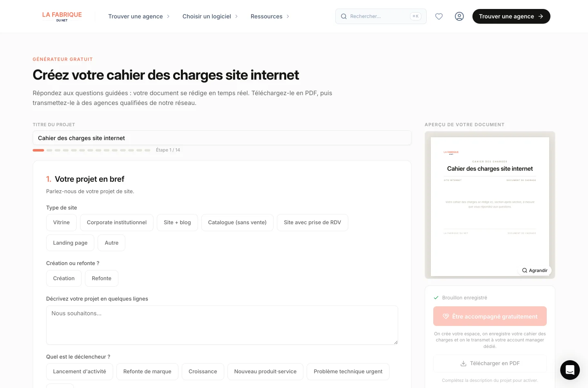Select Autre as site type
The width and height of the screenshot is (588, 388).
click(x=111, y=243)
